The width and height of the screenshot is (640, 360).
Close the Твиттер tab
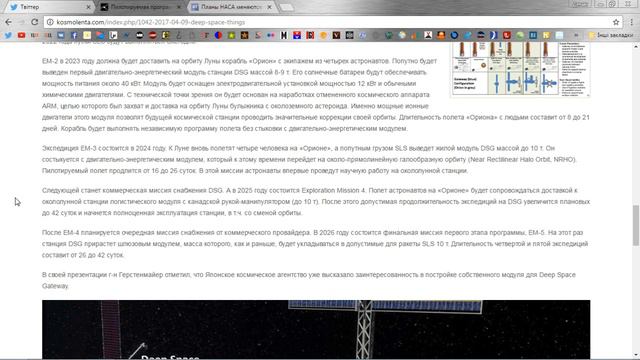(89, 7)
